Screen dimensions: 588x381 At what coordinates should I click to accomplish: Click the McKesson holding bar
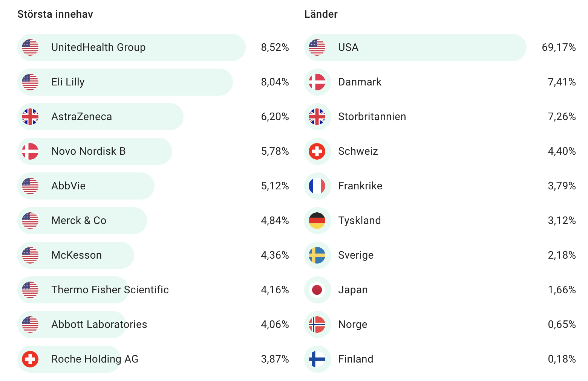click(x=77, y=255)
